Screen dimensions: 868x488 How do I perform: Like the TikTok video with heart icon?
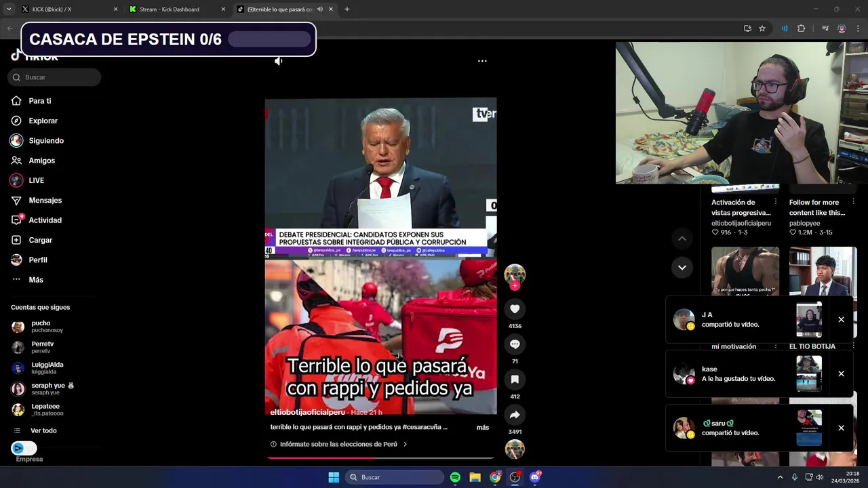515,309
